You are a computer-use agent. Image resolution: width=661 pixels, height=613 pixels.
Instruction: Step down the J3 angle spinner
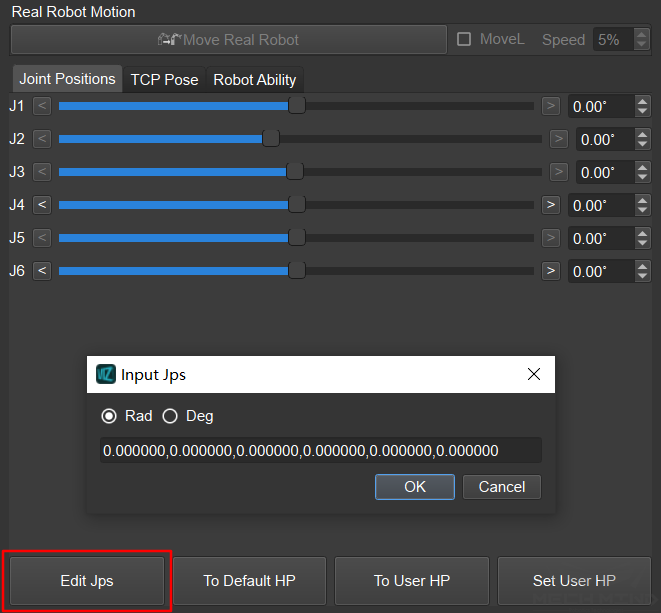point(642,177)
